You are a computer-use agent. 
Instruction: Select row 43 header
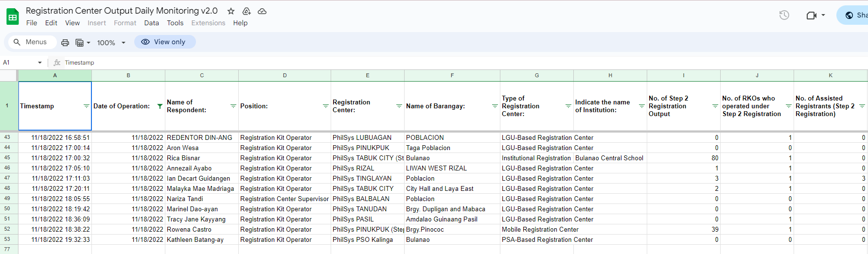point(7,137)
